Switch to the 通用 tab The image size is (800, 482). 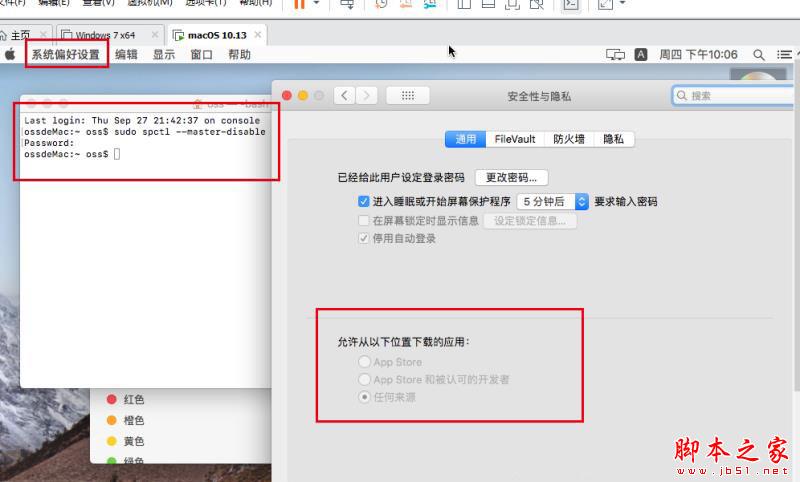(465, 139)
